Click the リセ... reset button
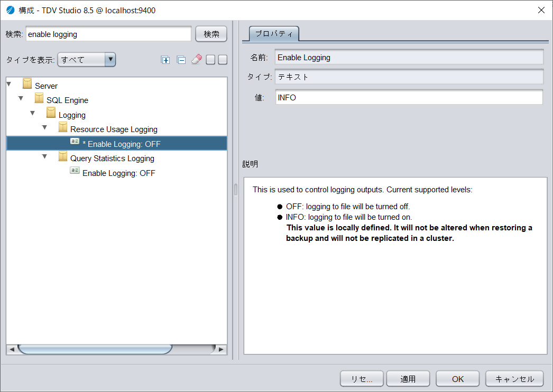This screenshot has height=392, width=553. (362, 379)
